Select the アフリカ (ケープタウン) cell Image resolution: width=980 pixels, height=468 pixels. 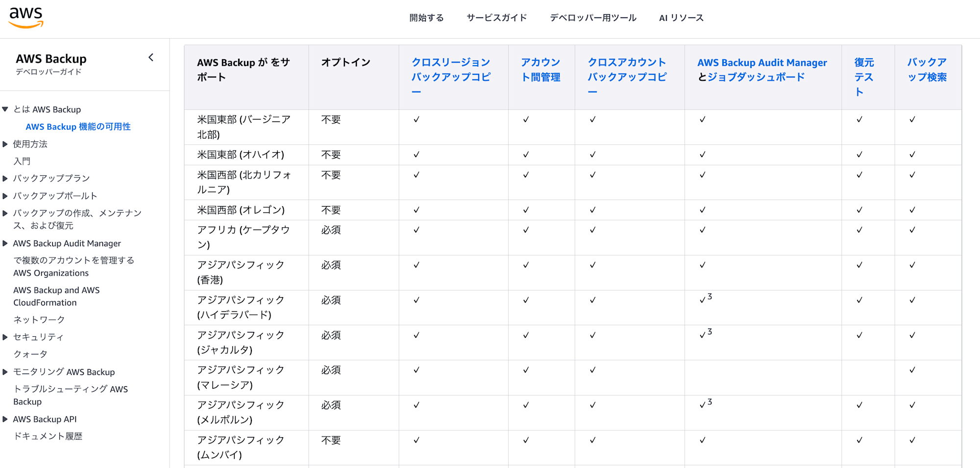coord(246,237)
